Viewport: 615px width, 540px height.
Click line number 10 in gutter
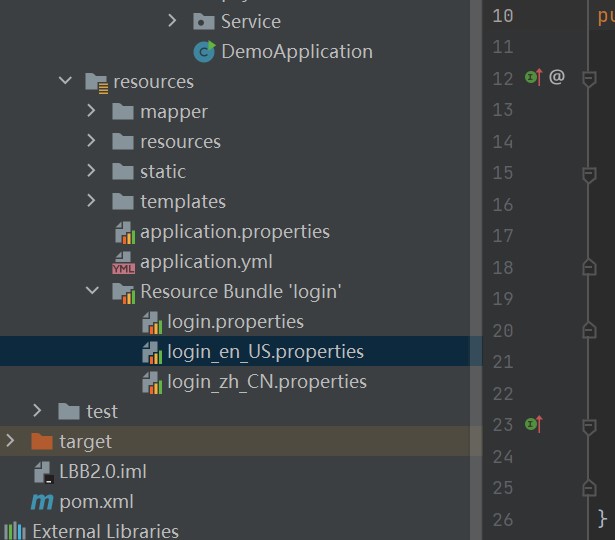tap(503, 16)
